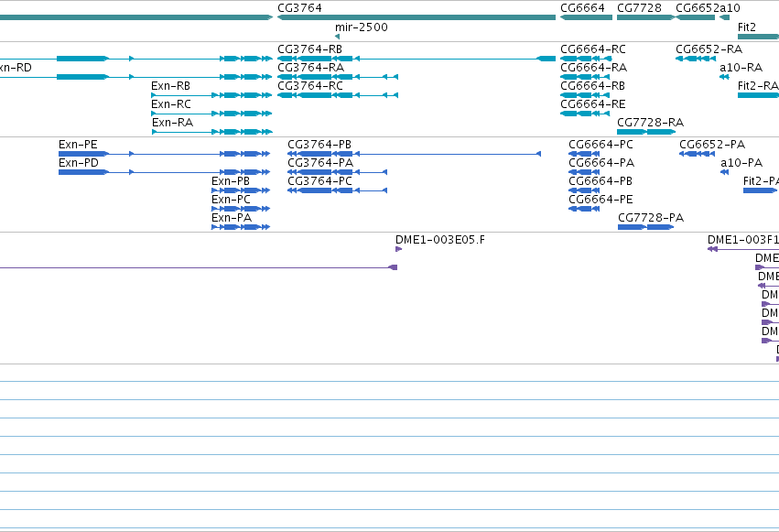Click the CG6664-PE protein label
Screen dimensions: 779x532
click(x=600, y=200)
